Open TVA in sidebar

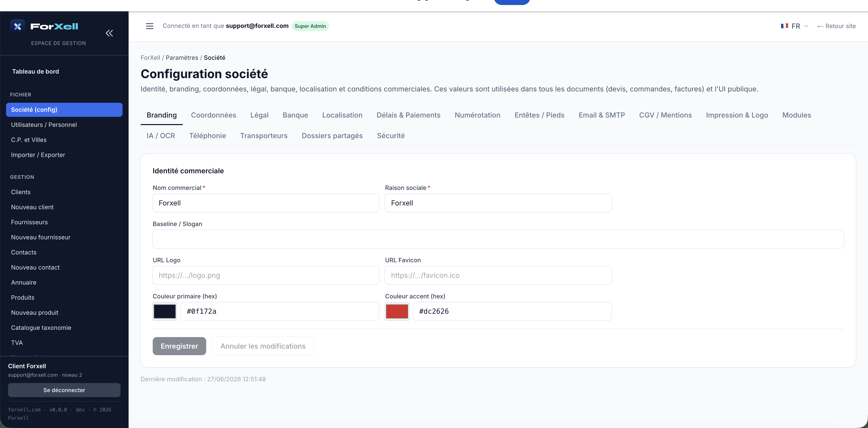[64, 343]
